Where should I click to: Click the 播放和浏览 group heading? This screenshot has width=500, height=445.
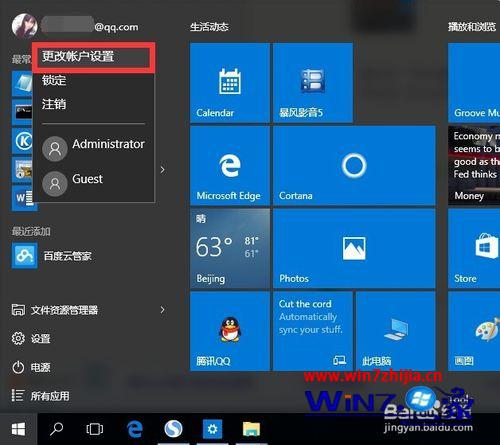pos(472,27)
